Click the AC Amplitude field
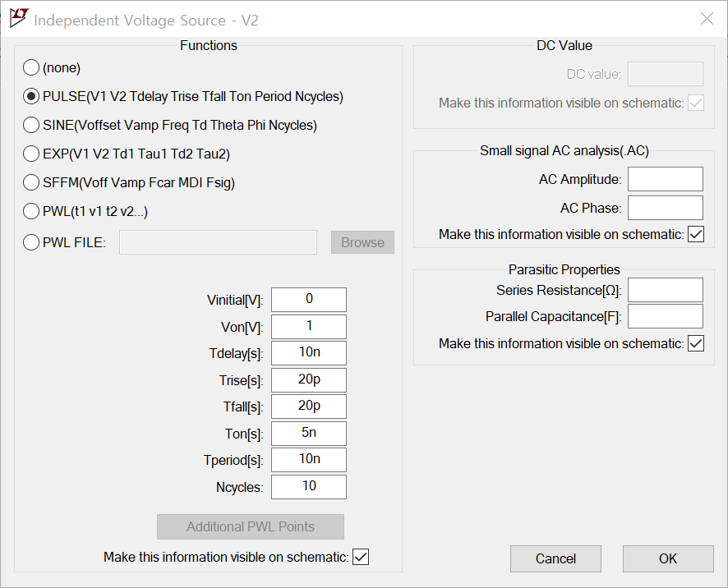The height and width of the screenshot is (588, 728). [x=666, y=179]
